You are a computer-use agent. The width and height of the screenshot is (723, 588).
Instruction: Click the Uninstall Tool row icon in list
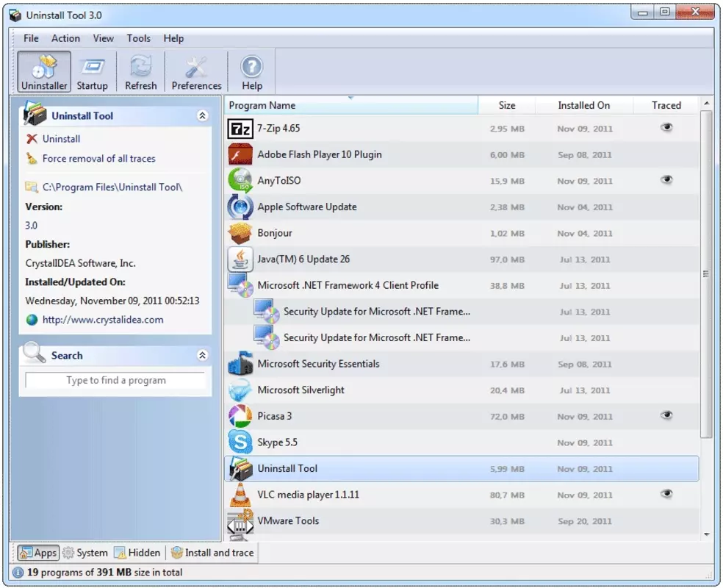240,468
